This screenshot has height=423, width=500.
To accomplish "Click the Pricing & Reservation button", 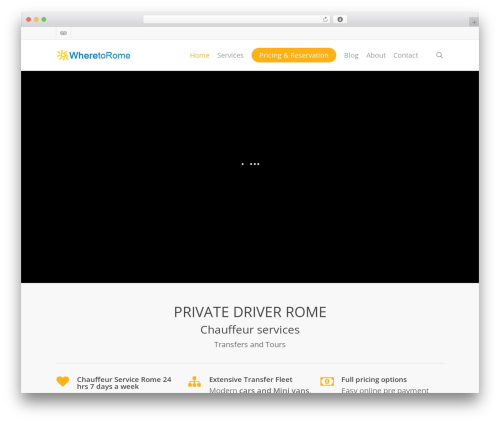I will tap(294, 55).
